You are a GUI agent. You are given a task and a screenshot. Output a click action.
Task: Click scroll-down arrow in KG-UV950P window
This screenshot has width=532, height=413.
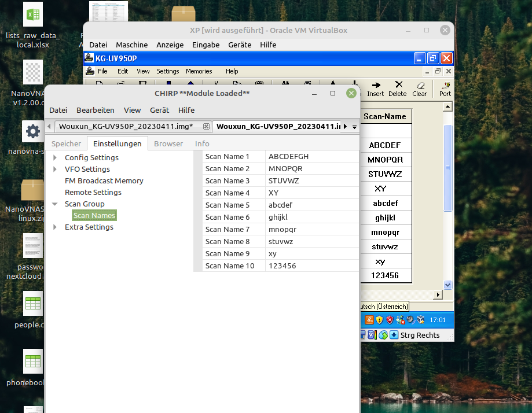[447, 285]
